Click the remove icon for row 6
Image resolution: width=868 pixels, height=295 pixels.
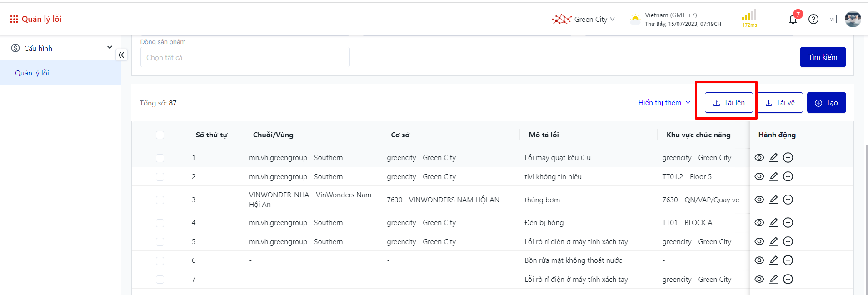pyautogui.click(x=788, y=260)
